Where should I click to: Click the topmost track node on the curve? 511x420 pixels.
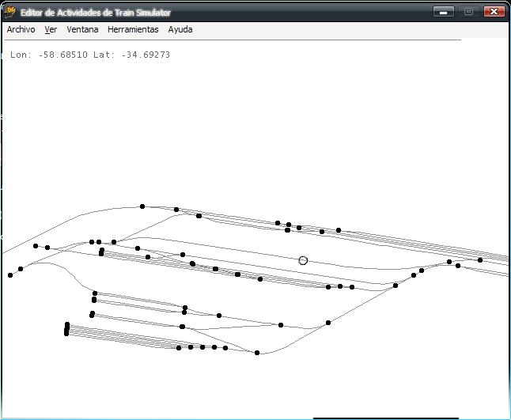[x=142, y=206]
